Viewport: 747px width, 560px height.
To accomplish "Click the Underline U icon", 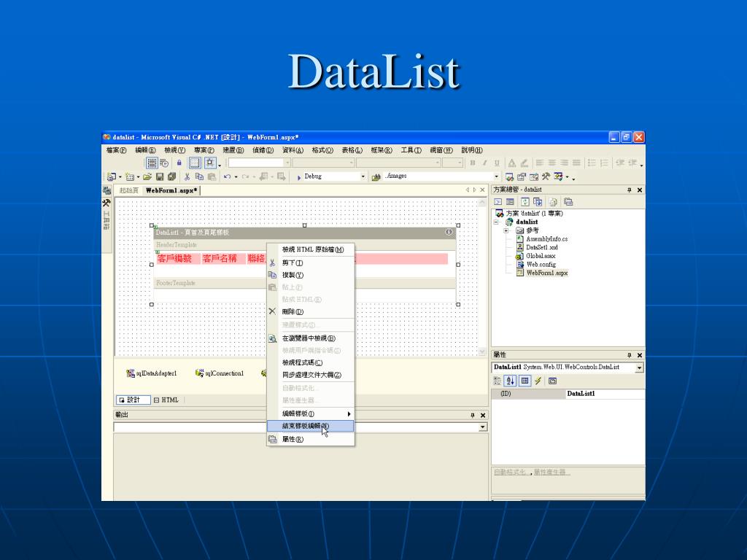I will coord(497,163).
